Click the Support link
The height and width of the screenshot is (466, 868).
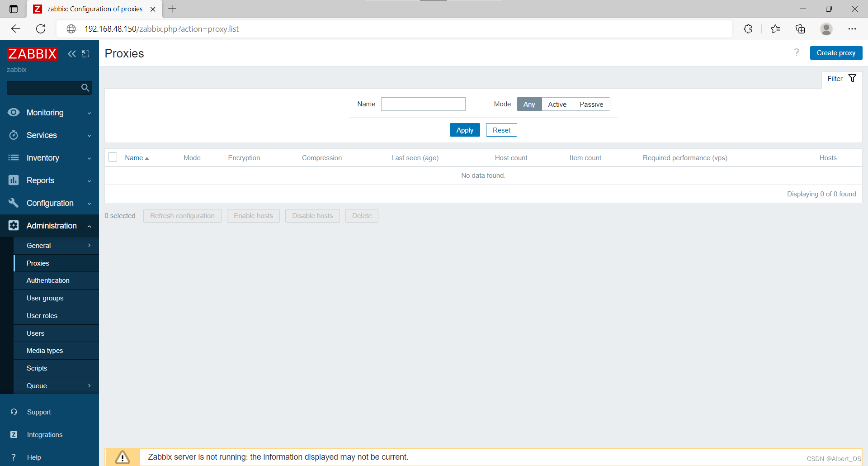39,412
